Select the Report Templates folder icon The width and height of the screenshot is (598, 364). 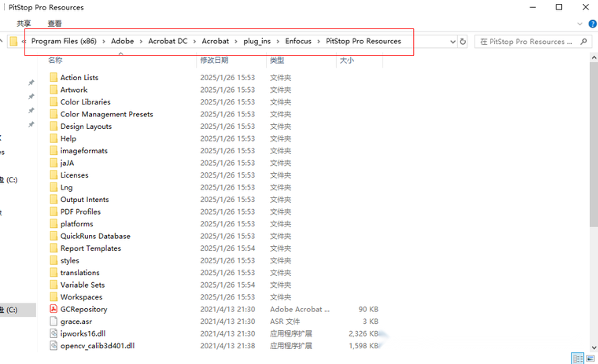coord(54,248)
